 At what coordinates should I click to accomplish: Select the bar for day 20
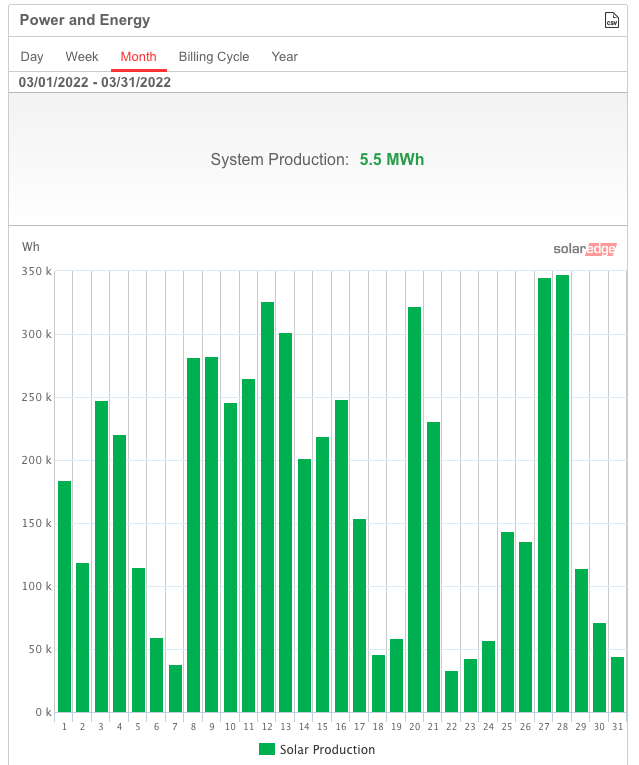tap(415, 509)
